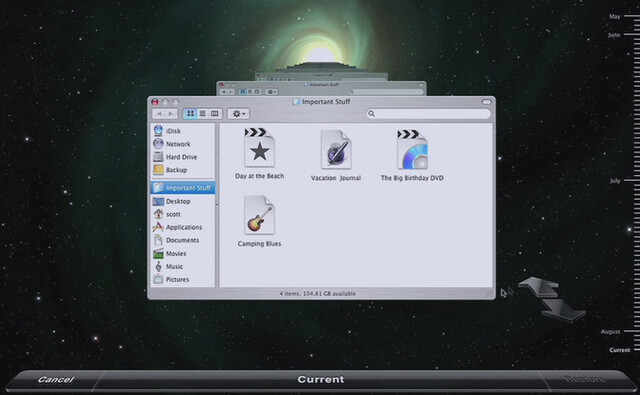Click the status text '4 items, 104.81 GB available'
The height and width of the screenshot is (395, 640).
coord(318,293)
